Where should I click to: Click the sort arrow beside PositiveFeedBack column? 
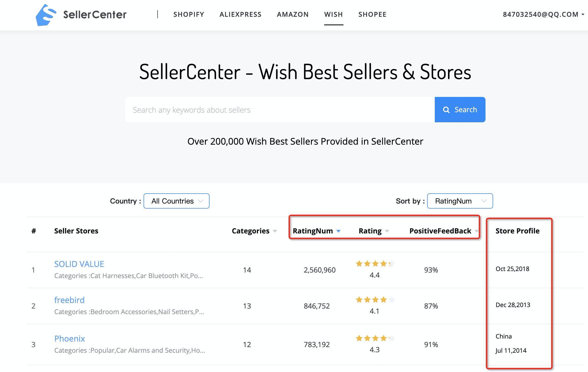click(477, 231)
